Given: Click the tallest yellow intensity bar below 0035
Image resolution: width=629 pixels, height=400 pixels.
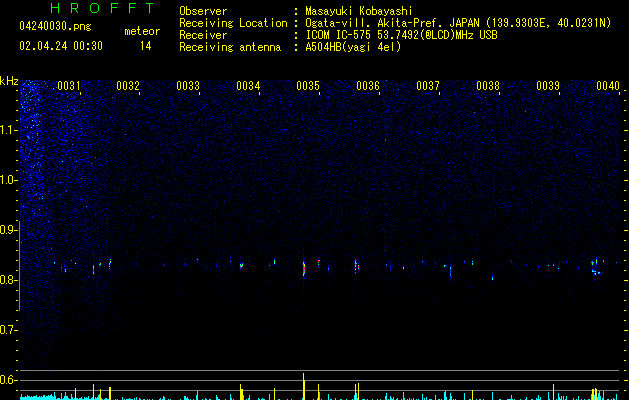Looking at the screenshot, I should pos(304,386).
